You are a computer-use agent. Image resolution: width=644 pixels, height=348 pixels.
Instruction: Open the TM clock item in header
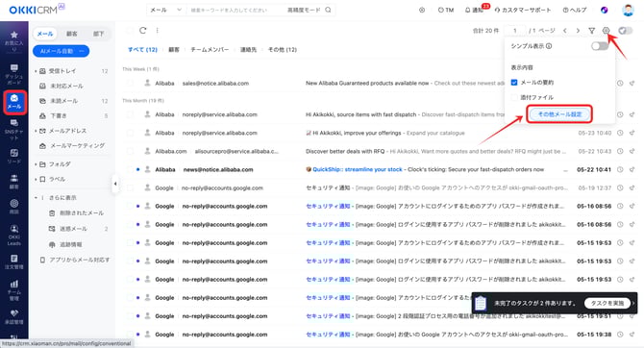point(446,10)
